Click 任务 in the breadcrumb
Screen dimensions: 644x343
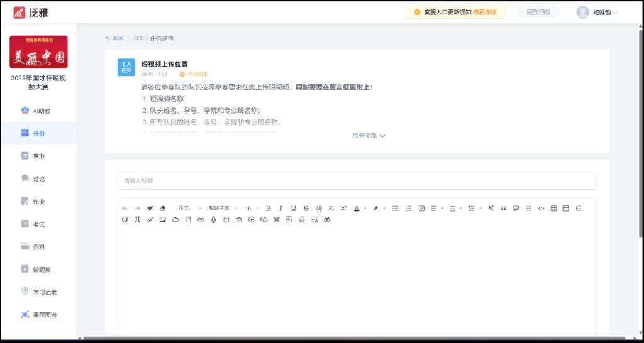click(x=139, y=38)
